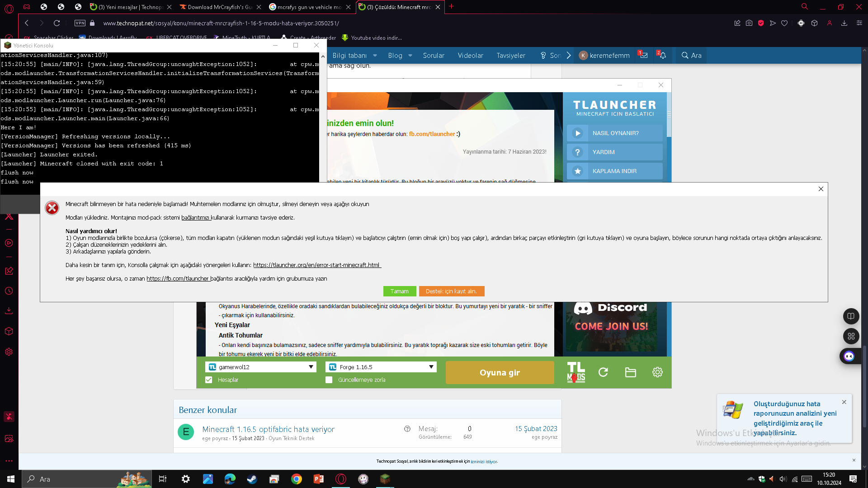
Task: Open Opera sidebar downloads icon
Action: click(9, 311)
